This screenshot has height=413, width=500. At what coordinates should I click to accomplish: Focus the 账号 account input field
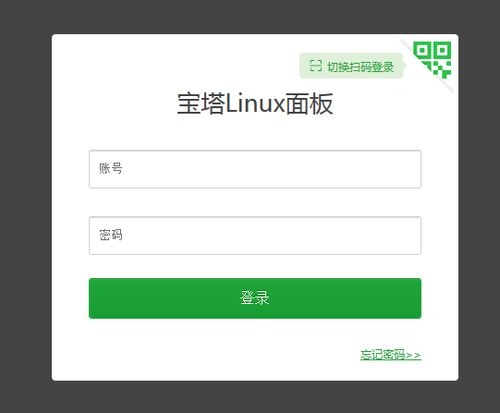255,169
